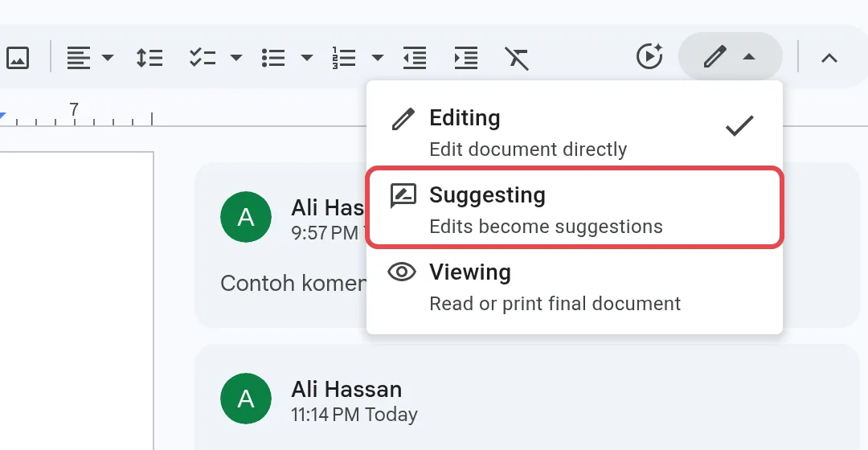Click the blue indent marker on ruler
The image size is (868, 450).
click(x=2, y=116)
